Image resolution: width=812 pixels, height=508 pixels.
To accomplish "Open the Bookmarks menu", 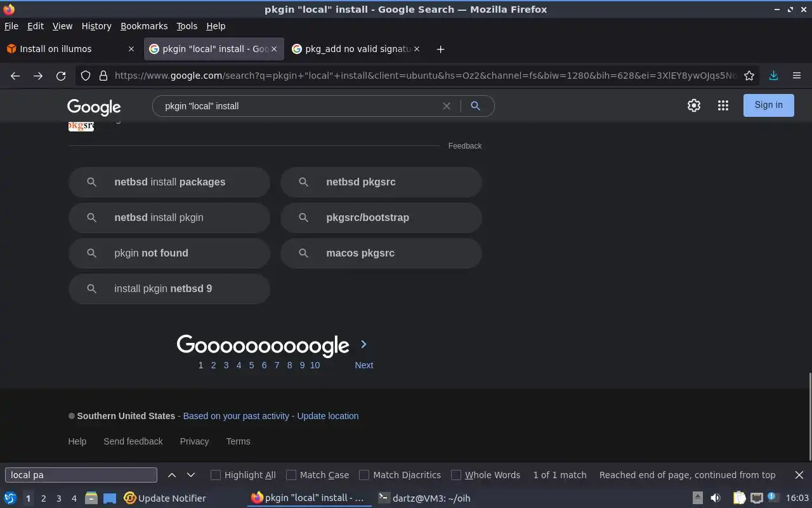I will [x=144, y=26].
